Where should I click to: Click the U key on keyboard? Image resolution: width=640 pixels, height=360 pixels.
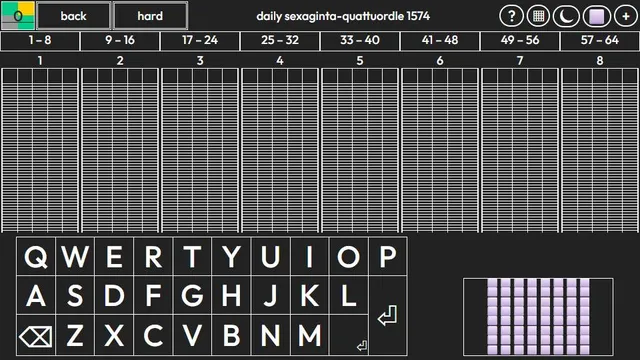coord(271,256)
